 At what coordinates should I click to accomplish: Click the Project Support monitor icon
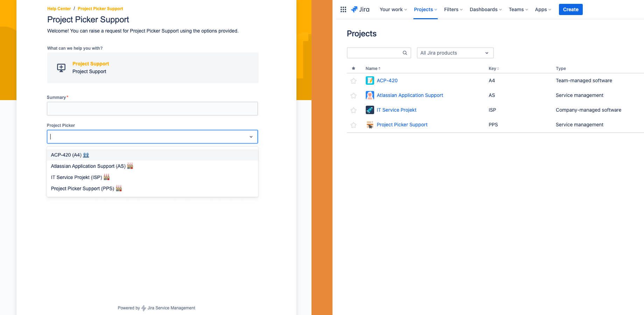[61, 68]
